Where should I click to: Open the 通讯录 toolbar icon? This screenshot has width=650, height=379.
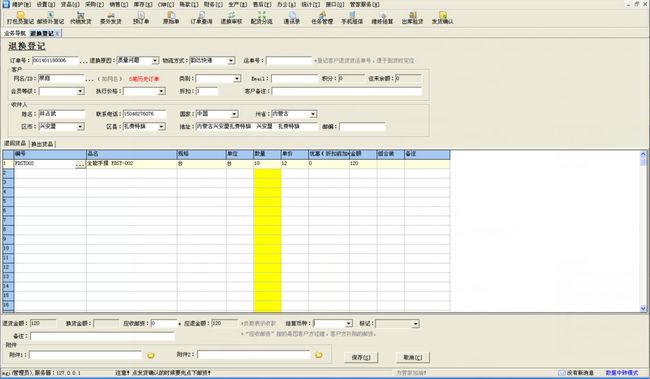(291, 18)
